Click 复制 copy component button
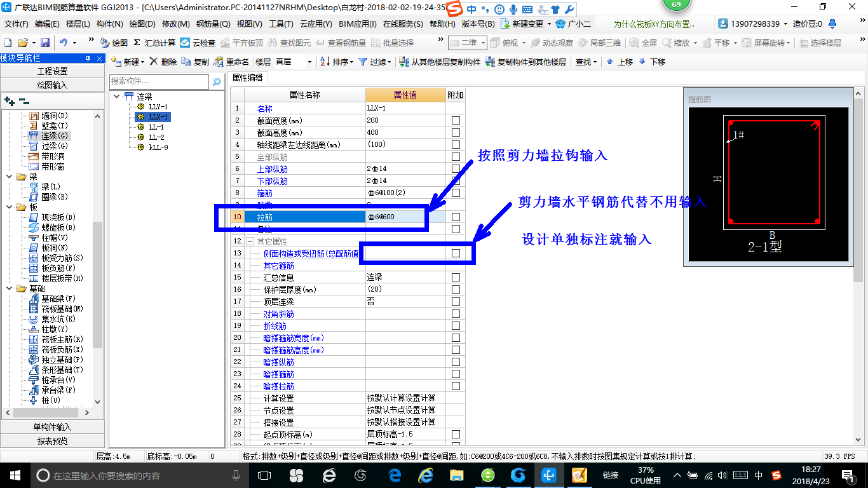868x488 pixels. tap(195, 62)
